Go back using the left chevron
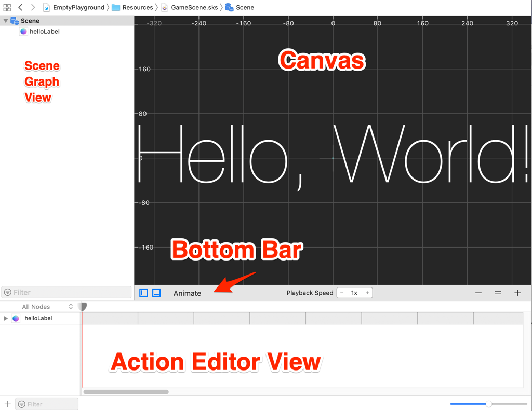532x411 pixels. coord(20,7)
